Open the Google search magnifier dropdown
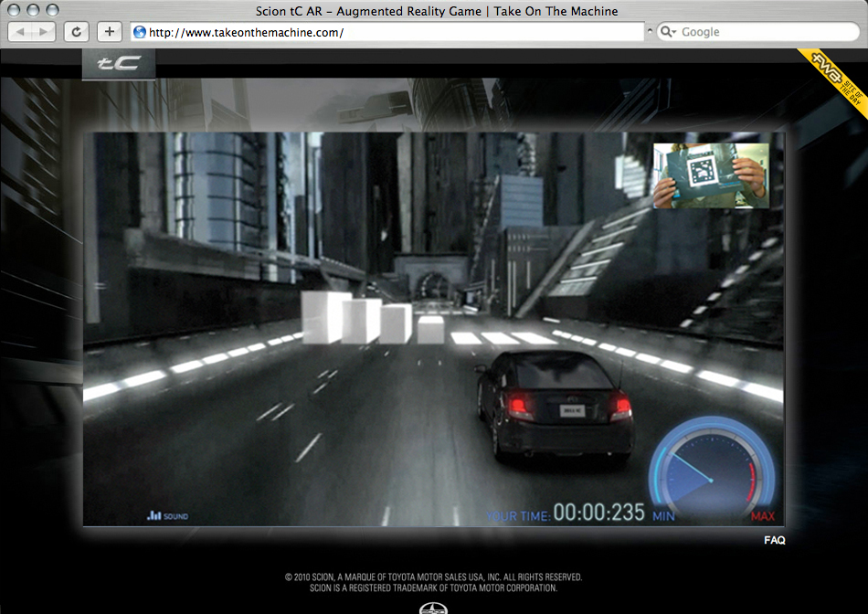 667,32
